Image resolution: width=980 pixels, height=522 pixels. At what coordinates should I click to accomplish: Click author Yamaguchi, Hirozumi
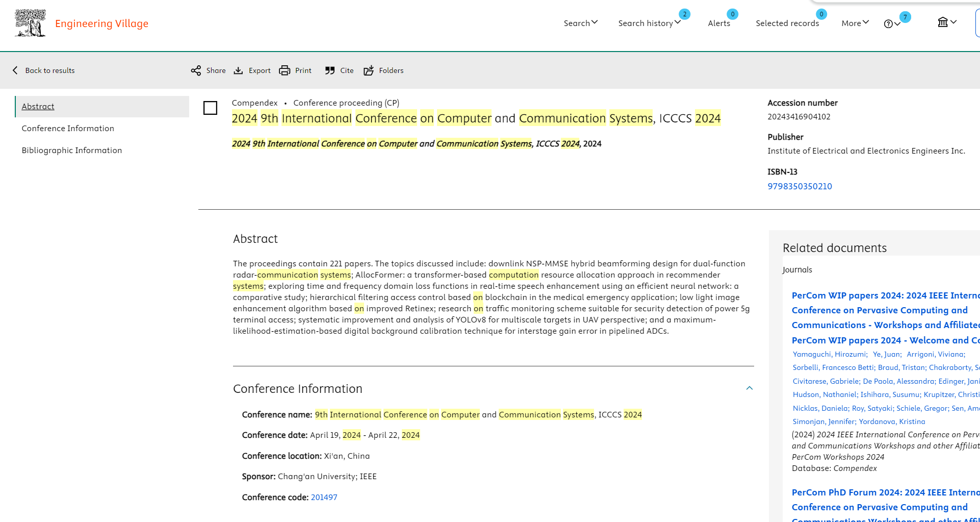(829, 354)
